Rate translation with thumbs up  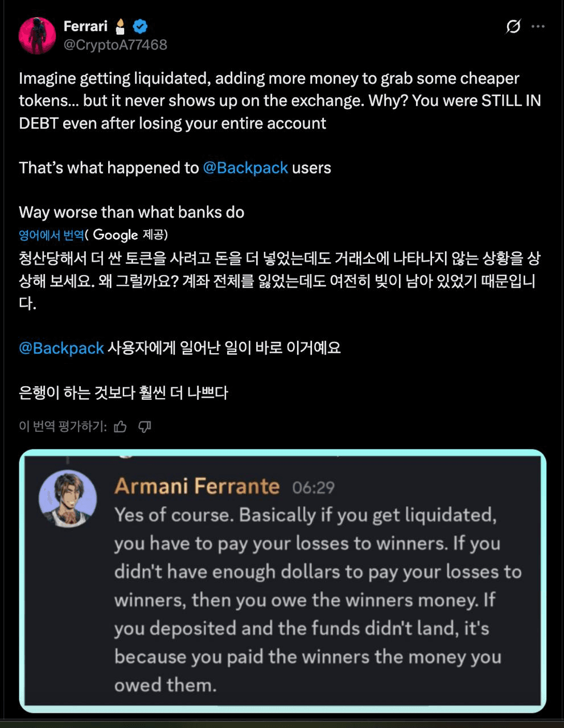click(x=120, y=427)
